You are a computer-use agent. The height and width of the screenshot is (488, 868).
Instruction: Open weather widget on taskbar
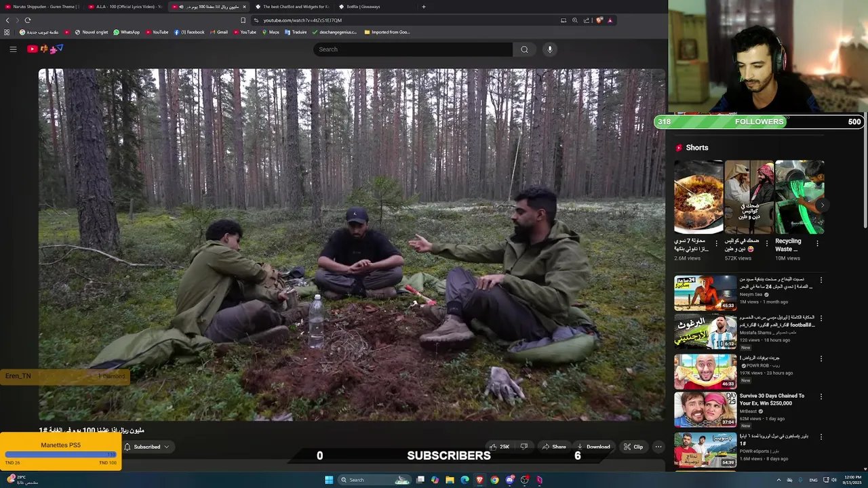[22, 480]
